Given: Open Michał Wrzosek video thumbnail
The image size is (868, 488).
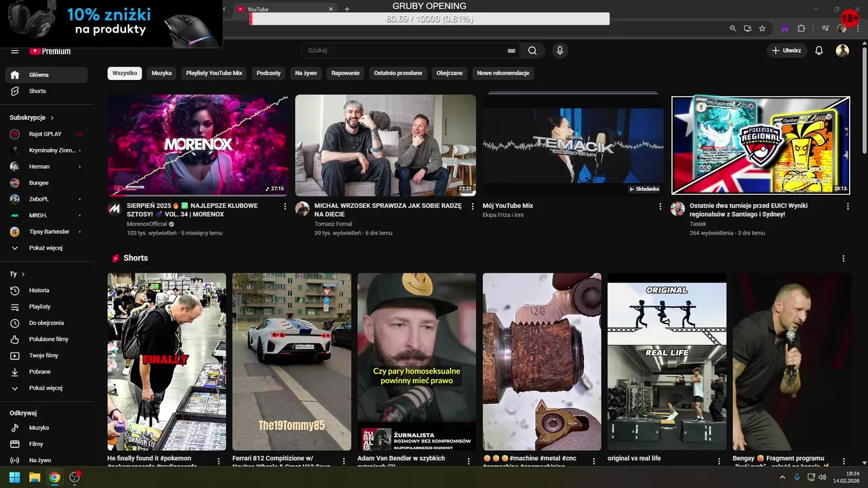Looking at the screenshot, I should pos(385,145).
